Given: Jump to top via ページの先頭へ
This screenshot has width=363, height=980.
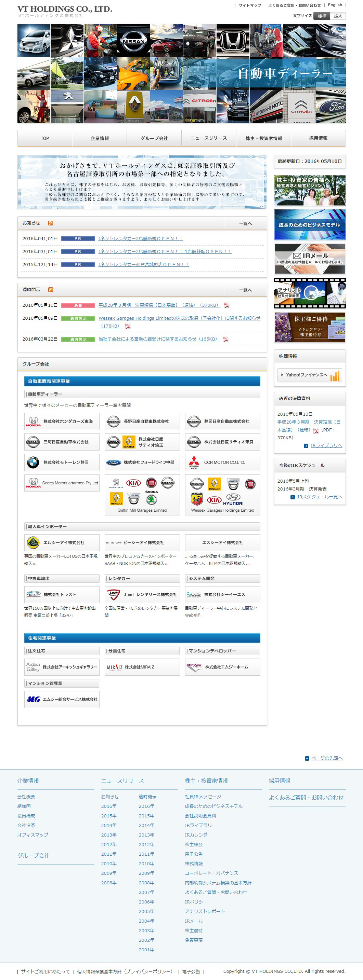Looking at the screenshot, I should click(x=326, y=758).
